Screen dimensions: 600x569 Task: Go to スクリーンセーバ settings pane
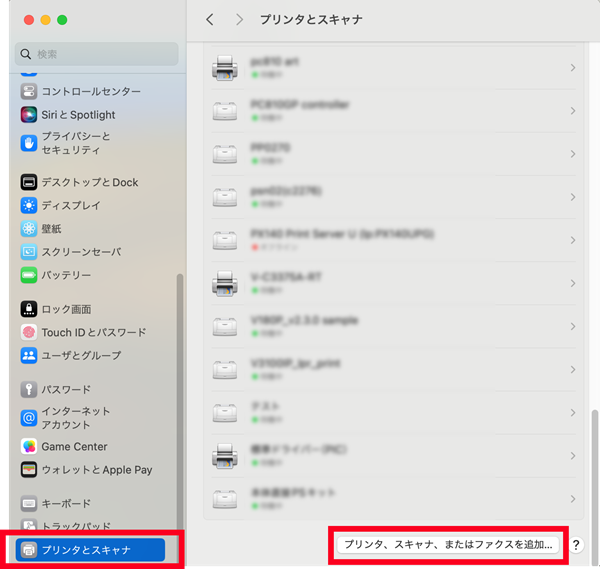pyautogui.click(x=81, y=252)
